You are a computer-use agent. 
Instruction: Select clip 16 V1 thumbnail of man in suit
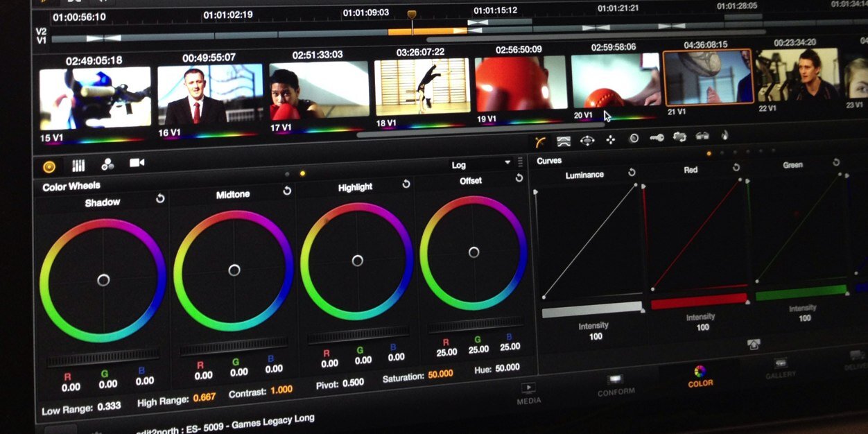(x=210, y=94)
